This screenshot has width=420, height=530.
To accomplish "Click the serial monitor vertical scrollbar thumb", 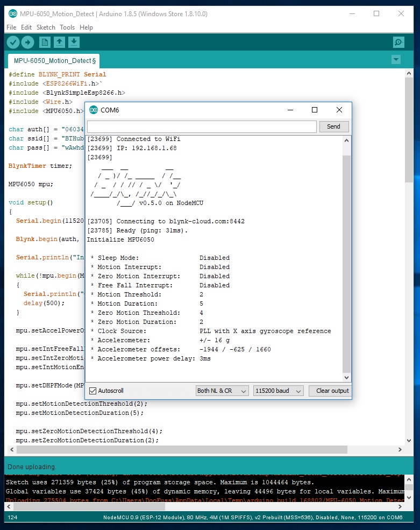I will (346, 264).
